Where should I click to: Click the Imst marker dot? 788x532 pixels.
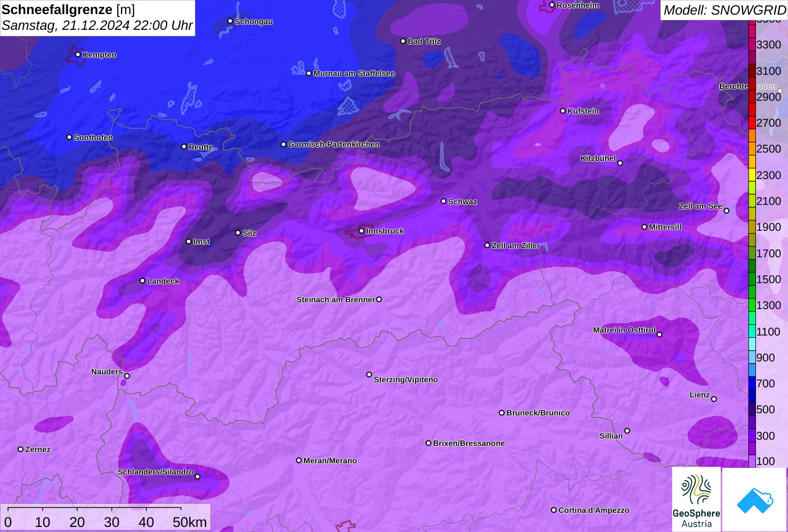189,242
